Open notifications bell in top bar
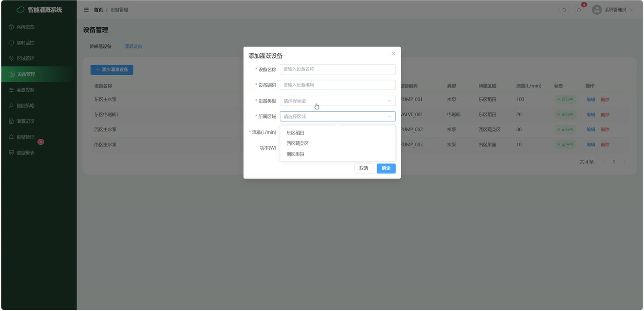 [x=579, y=10]
